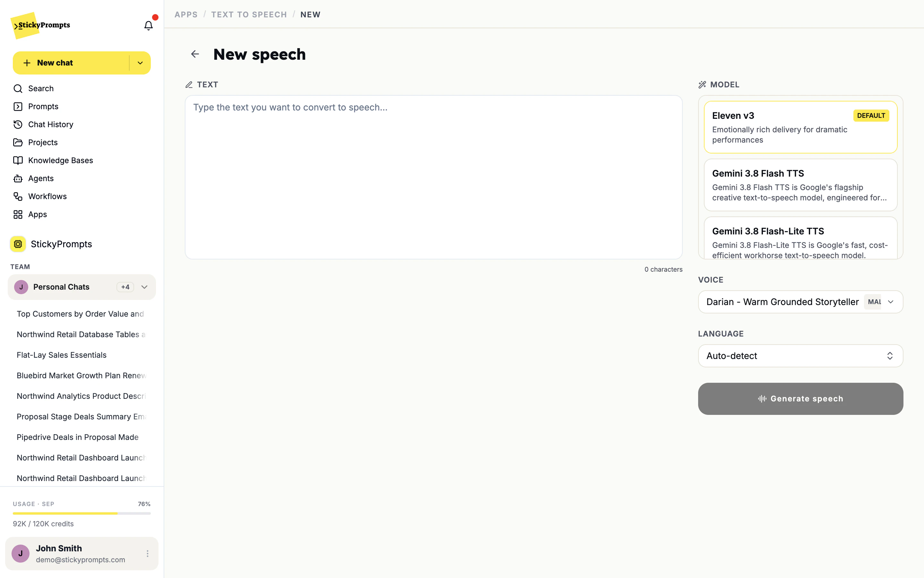Click the text to convert input area
Image resolution: width=924 pixels, height=578 pixels.
tap(433, 177)
